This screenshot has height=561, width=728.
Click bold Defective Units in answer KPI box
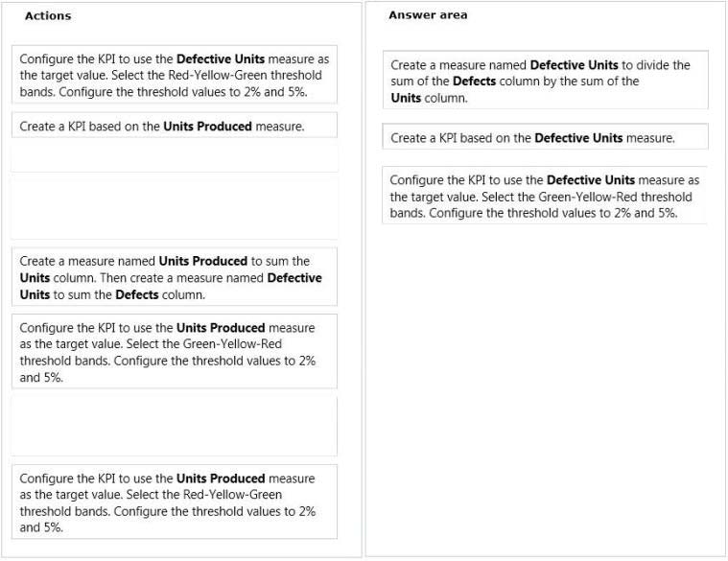(578, 138)
